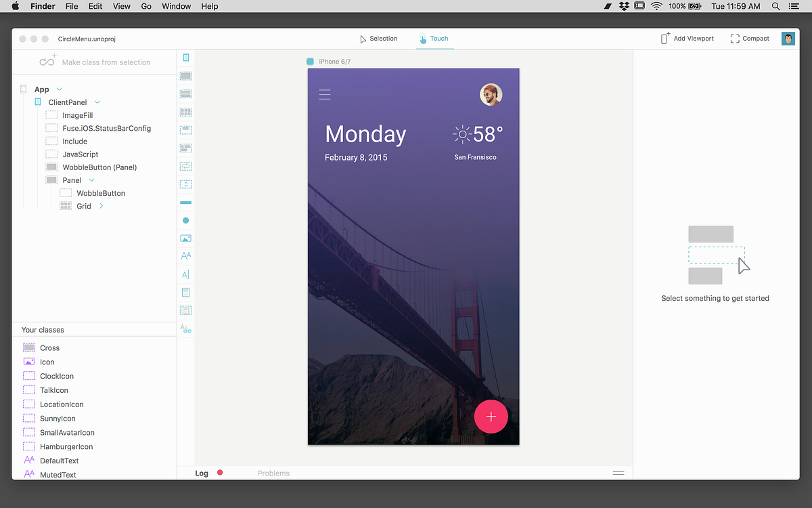This screenshot has width=812, height=508.
Task: Collapse the ClientPanel tree item
Action: (x=96, y=102)
